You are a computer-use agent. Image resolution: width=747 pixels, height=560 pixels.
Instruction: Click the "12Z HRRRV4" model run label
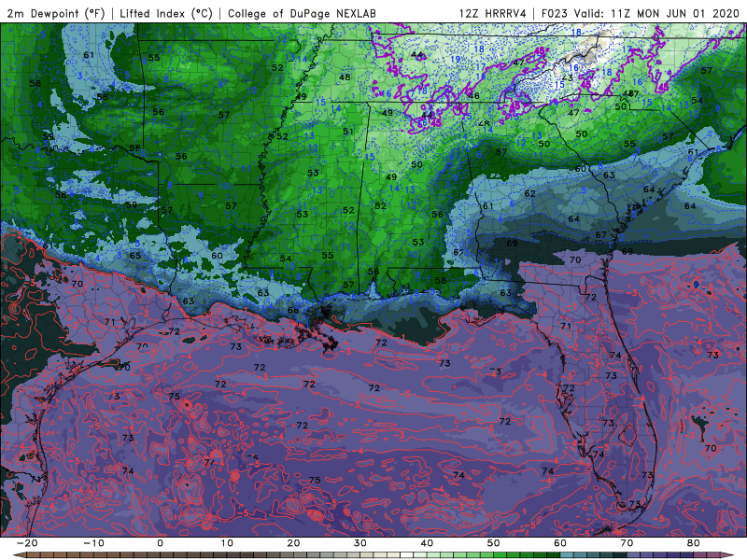[493, 13]
